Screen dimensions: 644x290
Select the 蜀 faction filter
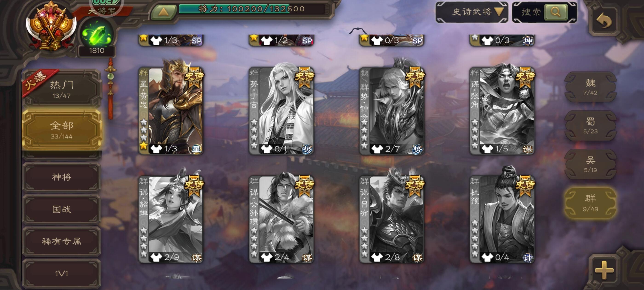tap(590, 126)
